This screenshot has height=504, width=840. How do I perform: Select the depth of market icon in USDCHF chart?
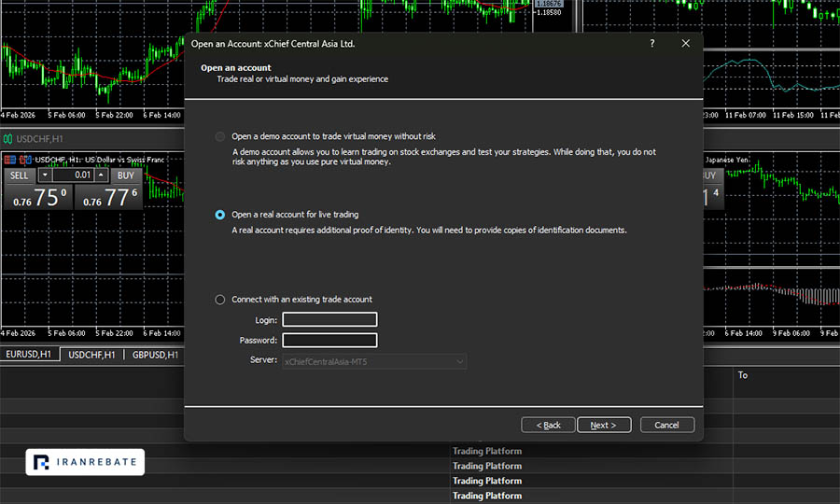click(25, 160)
